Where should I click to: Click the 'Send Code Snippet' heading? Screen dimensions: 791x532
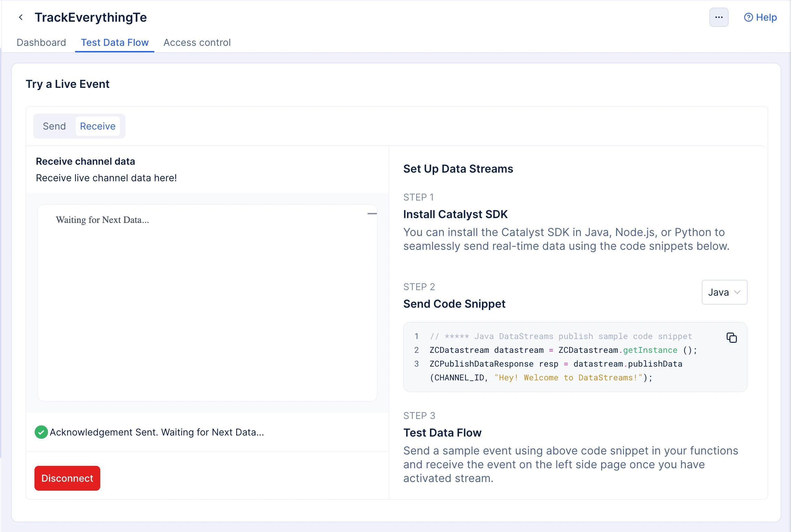pyautogui.click(x=454, y=304)
